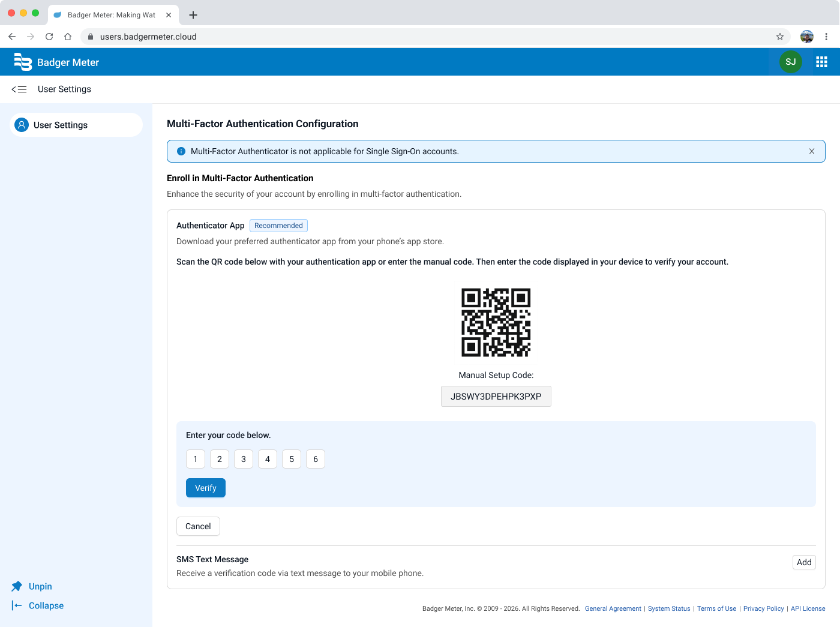Screen dimensions: 840x627
Task: Open a new browser tab
Action: pyautogui.click(x=193, y=15)
